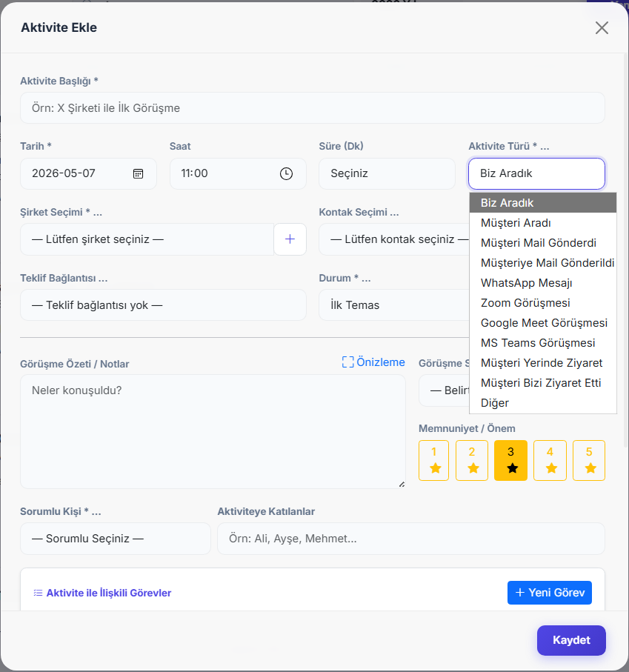Add a new company with plus button
The height and width of the screenshot is (672, 629).
pos(290,239)
